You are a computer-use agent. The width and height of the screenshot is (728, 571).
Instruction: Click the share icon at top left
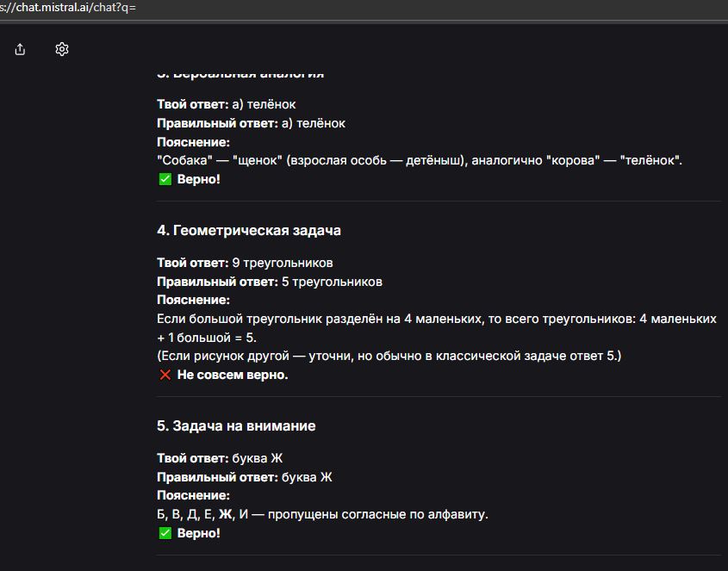tap(21, 49)
